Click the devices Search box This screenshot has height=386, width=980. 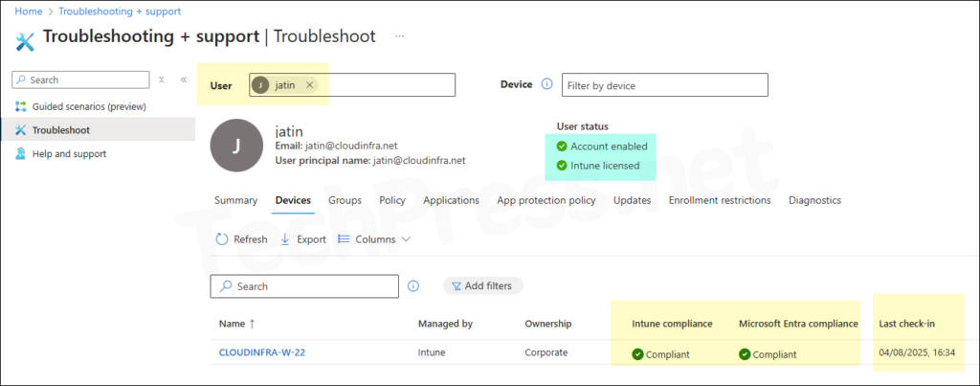[304, 285]
